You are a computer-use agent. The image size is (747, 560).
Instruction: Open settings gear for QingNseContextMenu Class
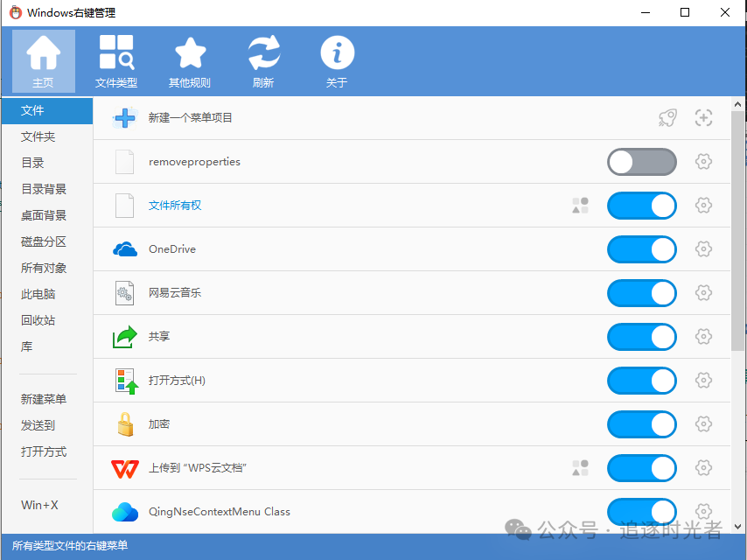click(703, 511)
